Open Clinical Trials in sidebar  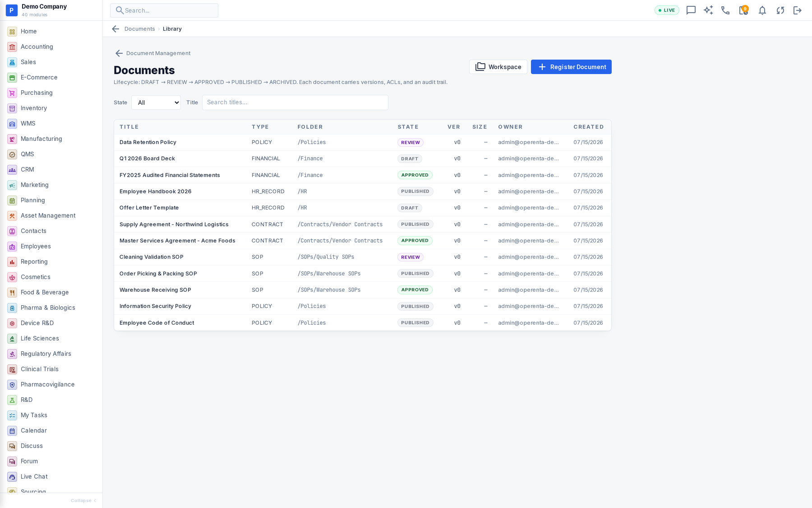click(x=39, y=369)
